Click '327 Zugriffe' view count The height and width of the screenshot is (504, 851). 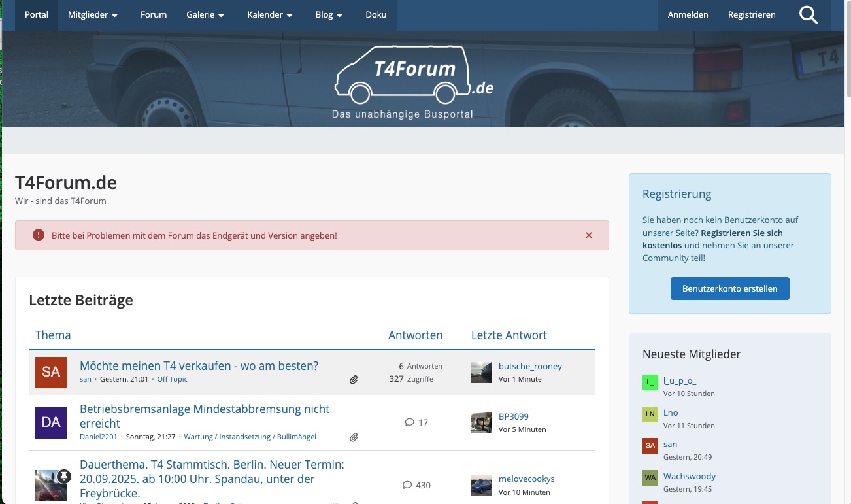click(411, 378)
